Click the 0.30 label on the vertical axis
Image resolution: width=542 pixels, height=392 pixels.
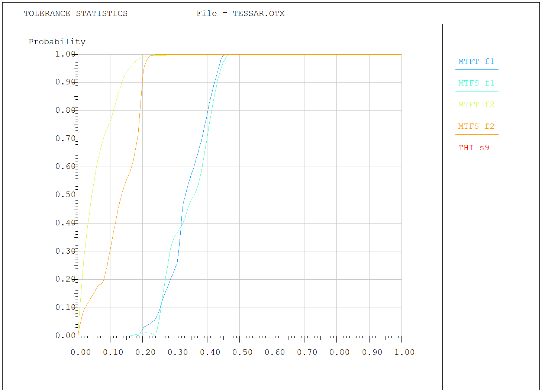click(65, 251)
